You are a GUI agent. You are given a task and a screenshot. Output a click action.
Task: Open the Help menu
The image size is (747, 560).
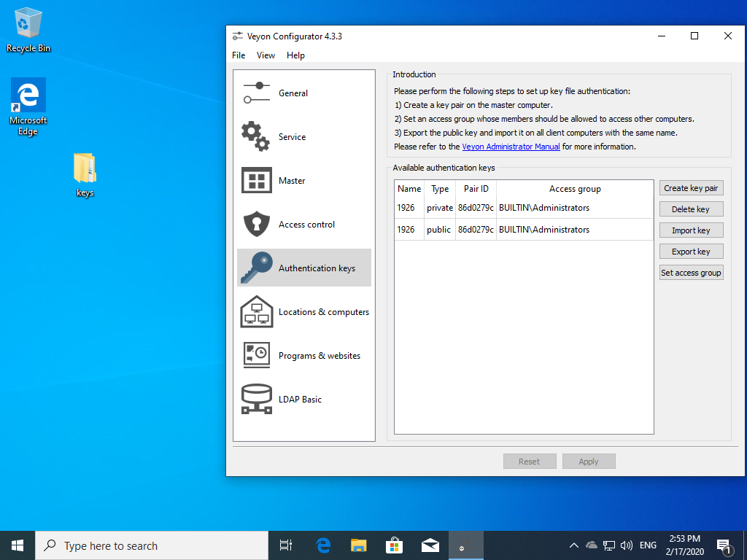click(x=295, y=55)
